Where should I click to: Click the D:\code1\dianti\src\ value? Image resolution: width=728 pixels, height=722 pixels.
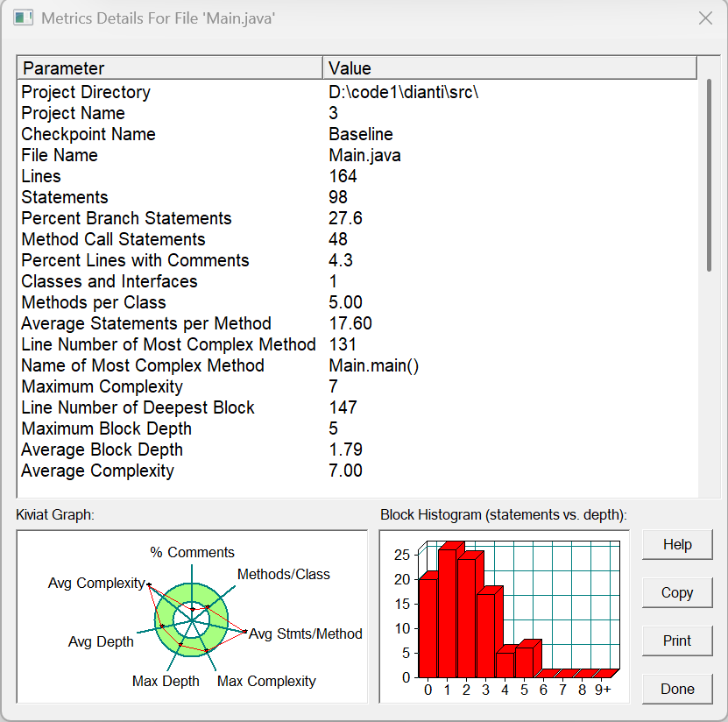pos(403,92)
